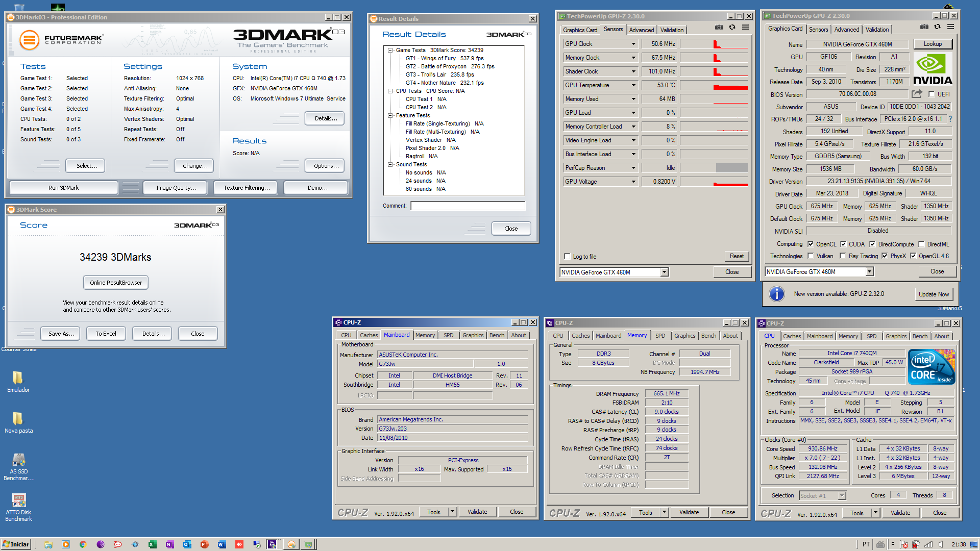
Task: Toggle the OpenCL checkbox
Action: (810, 244)
